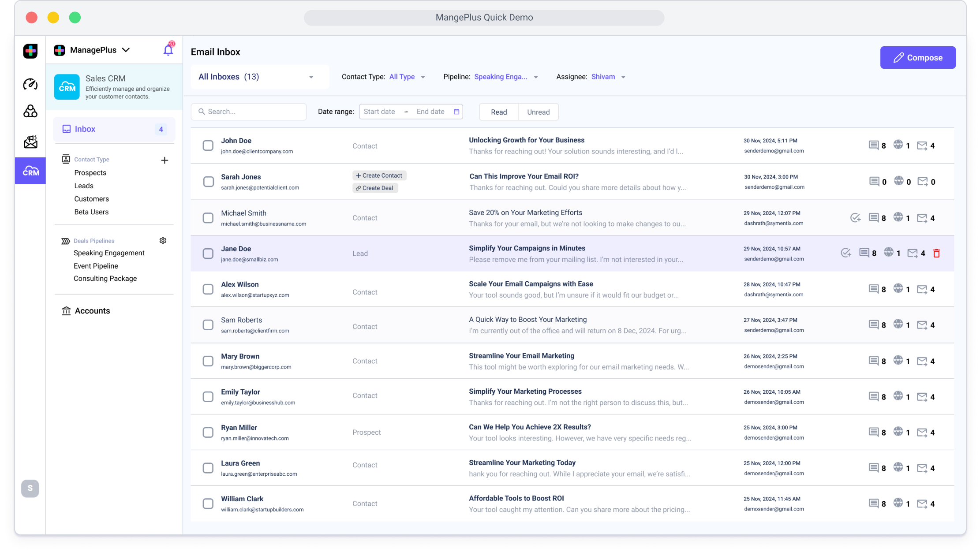Viewport: 980px width, 552px height.
Task: Open the Speaking Engagement pipeline
Action: click(x=109, y=253)
